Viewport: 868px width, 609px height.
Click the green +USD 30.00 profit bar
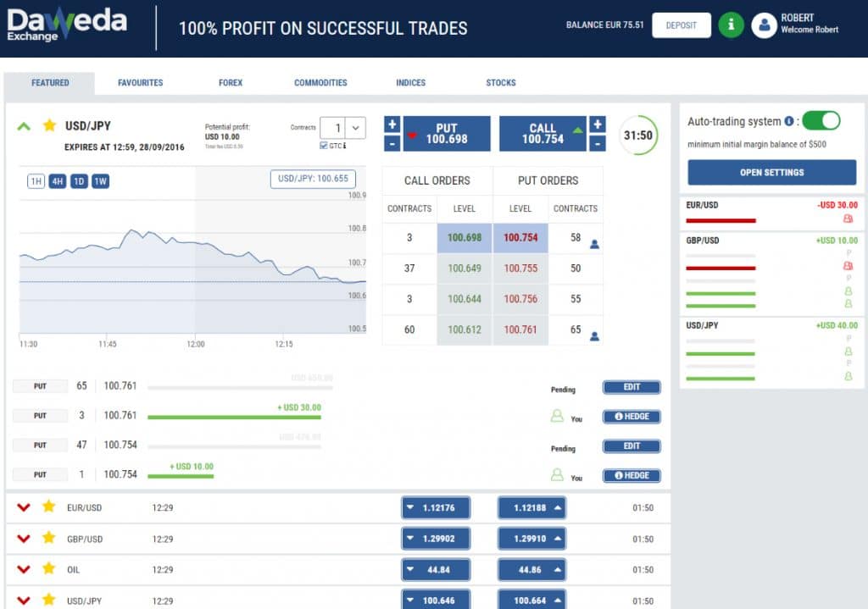point(234,417)
